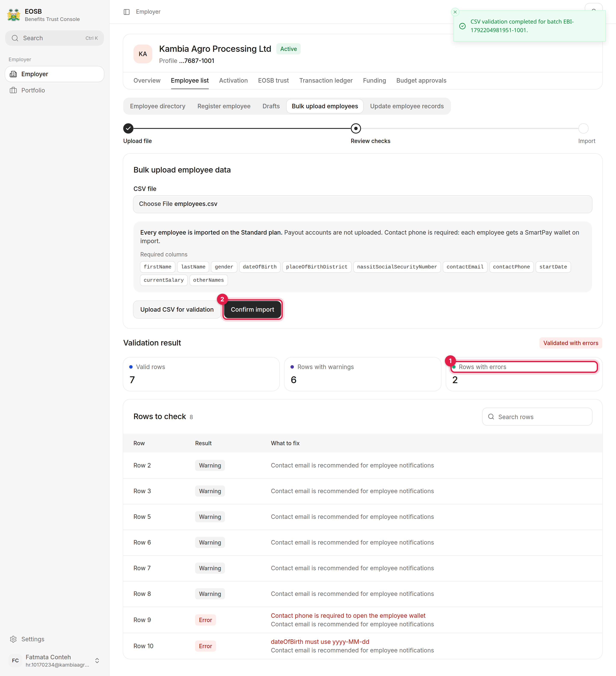
Task: Dismiss the CSV validation toast notification
Action: [455, 12]
